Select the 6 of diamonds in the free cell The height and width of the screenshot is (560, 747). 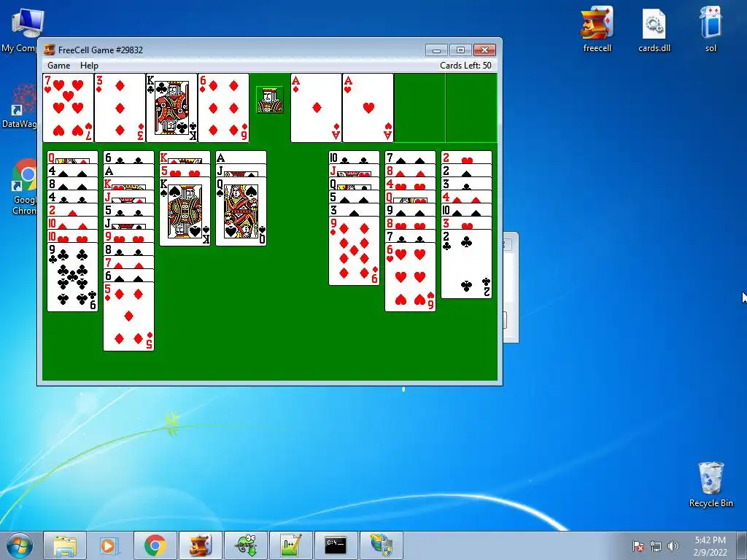223,108
